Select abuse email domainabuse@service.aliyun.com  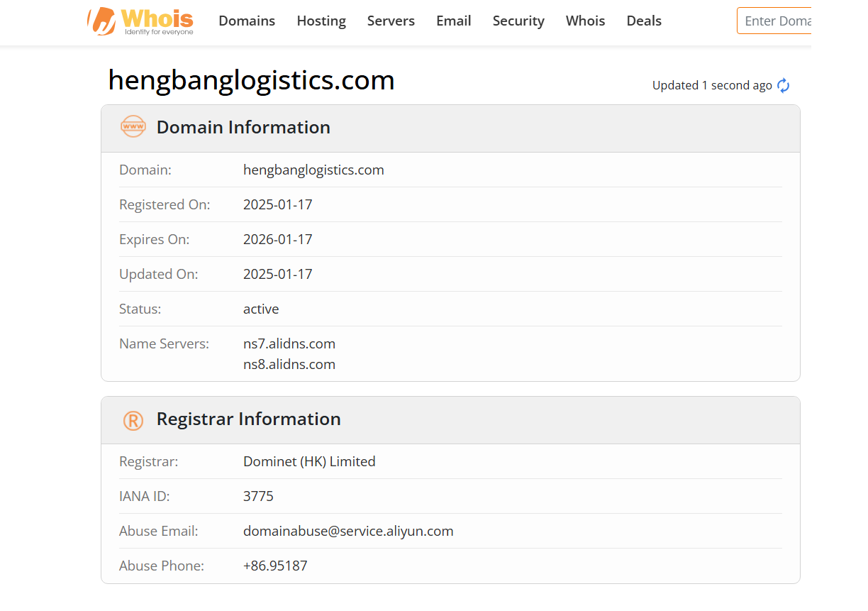348,531
